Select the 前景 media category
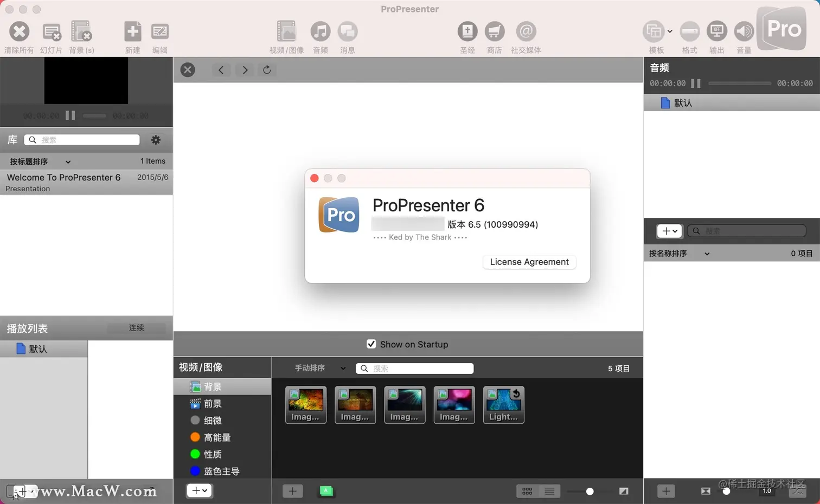This screenshot has width=820, height=504. click(x=222, y=404)
